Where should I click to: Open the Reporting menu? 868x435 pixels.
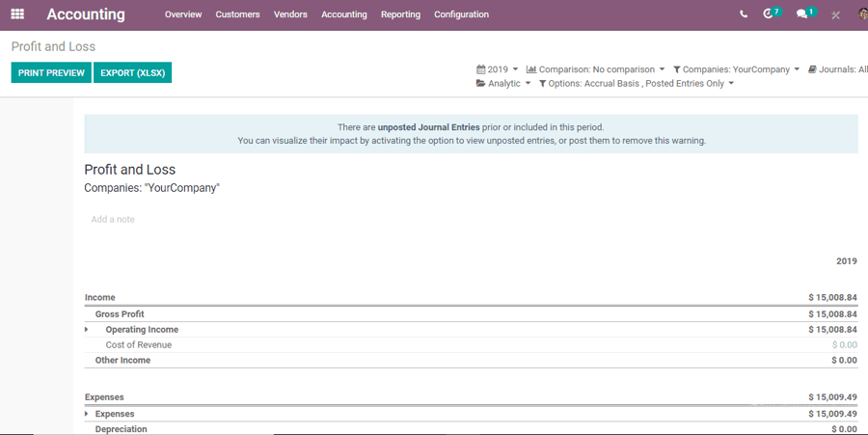pos(400,14)
